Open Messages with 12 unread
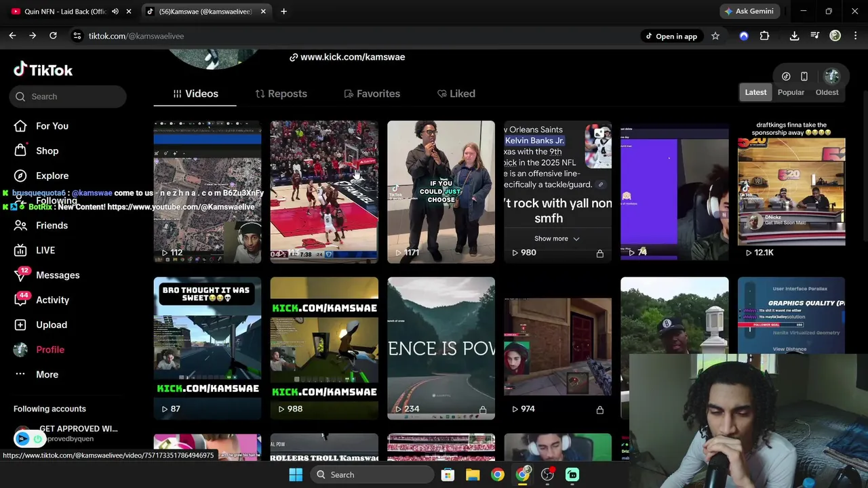This screenshot has height=488, width=868. [x=47, y=274]
